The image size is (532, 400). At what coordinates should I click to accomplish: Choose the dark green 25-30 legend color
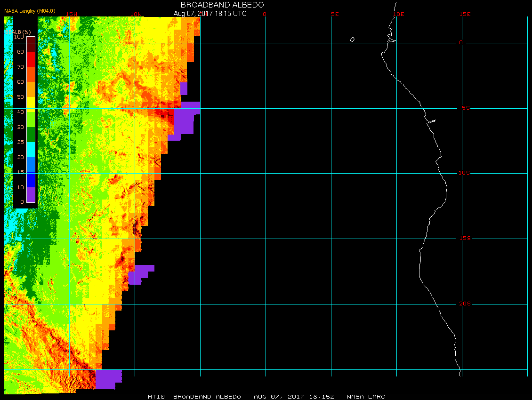(31, 135)
